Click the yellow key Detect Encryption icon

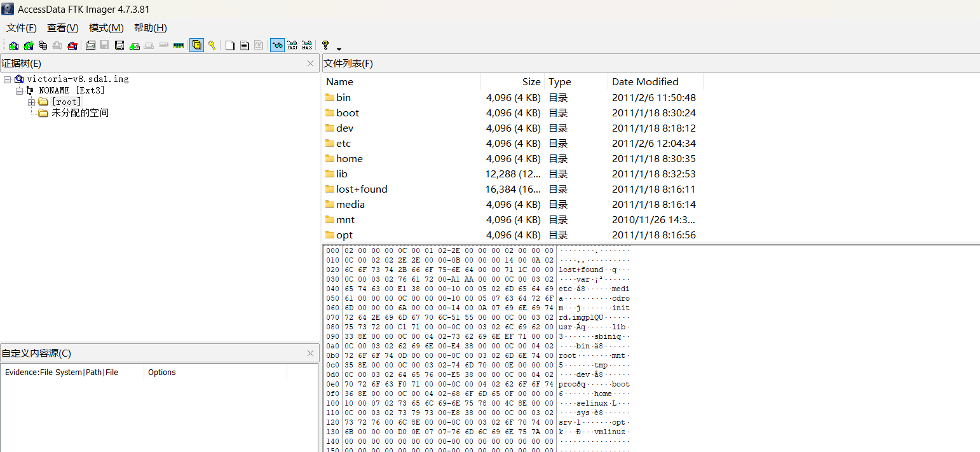(212, 46)
